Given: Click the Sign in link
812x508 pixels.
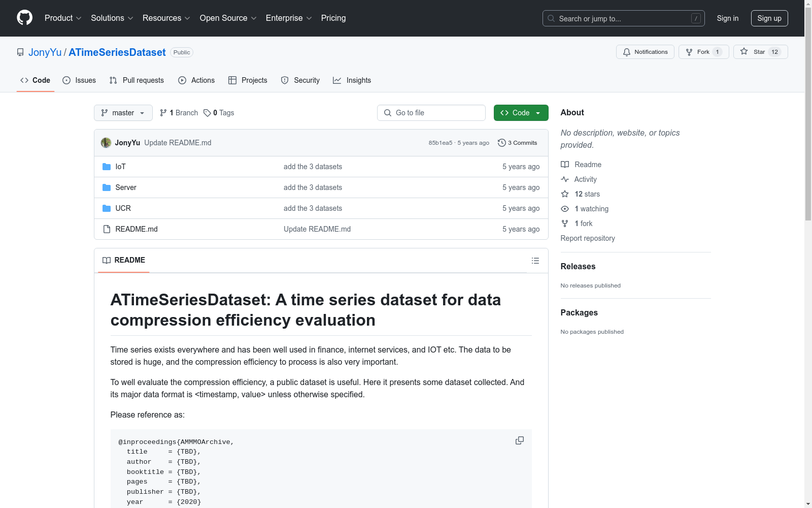Looking at the screenshot, I should click(x=728, y=18).
